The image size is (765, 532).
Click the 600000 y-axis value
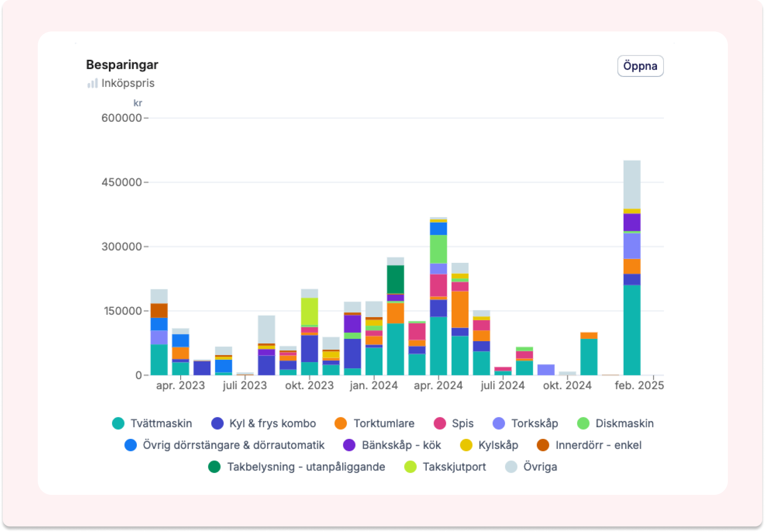121,118
